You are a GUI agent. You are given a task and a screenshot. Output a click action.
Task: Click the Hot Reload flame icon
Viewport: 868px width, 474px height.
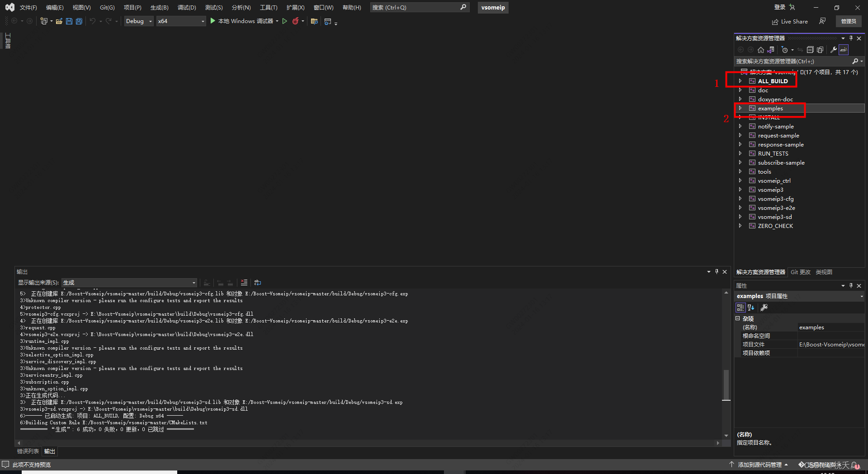295,21
